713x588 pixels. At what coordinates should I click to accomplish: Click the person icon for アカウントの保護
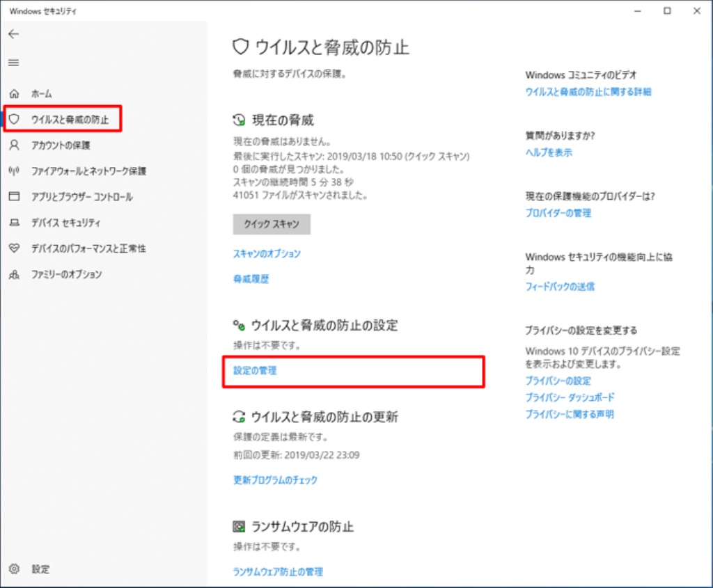pyautogui.click(x=14, y=145)
